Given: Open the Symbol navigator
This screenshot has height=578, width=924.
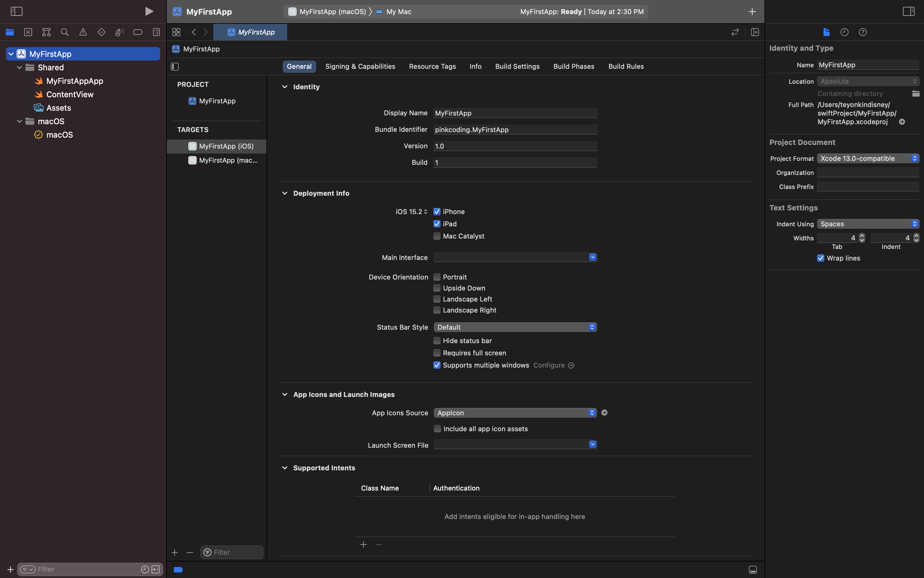Looking at the screenshot, I should pos(46,32).
